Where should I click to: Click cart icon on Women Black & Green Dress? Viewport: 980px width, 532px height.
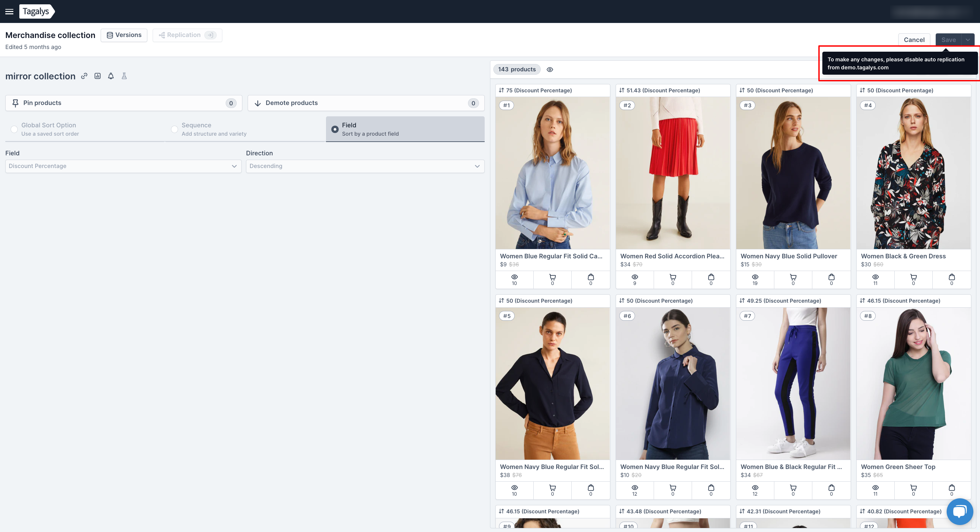point(913,277)
